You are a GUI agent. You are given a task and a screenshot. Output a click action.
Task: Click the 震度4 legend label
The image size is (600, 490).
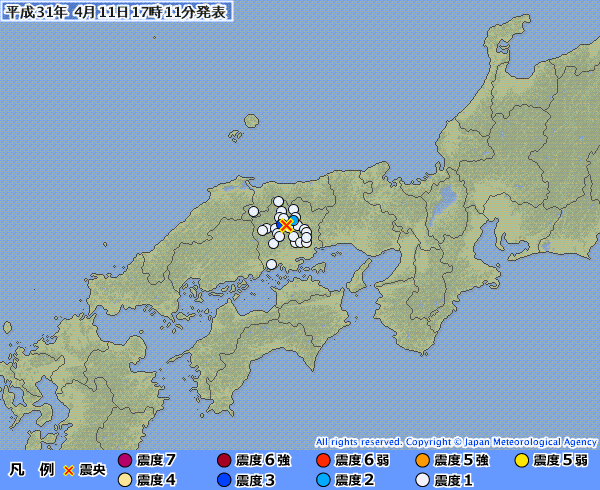pos(156,480)
